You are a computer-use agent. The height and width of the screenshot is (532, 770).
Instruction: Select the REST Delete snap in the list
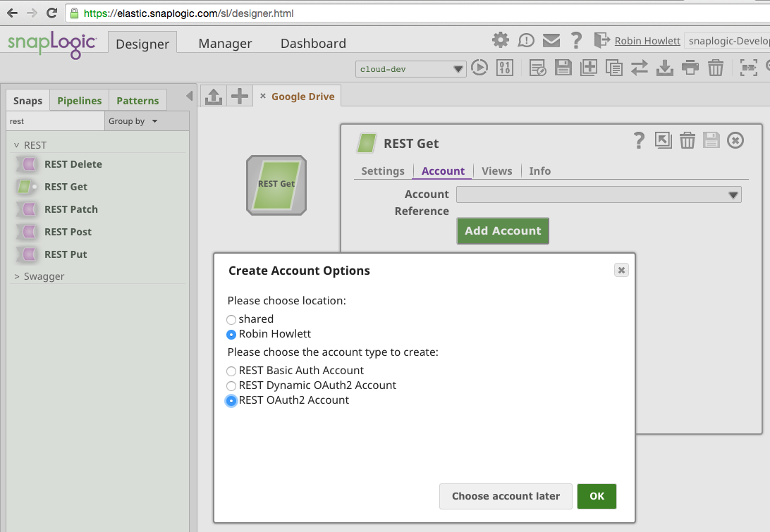pos(73,164)
